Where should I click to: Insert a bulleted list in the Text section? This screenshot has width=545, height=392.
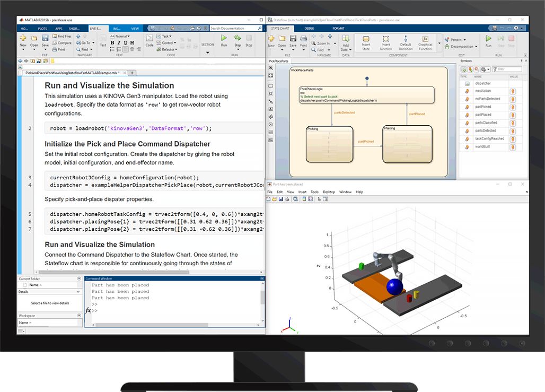(x=112, y=49)
